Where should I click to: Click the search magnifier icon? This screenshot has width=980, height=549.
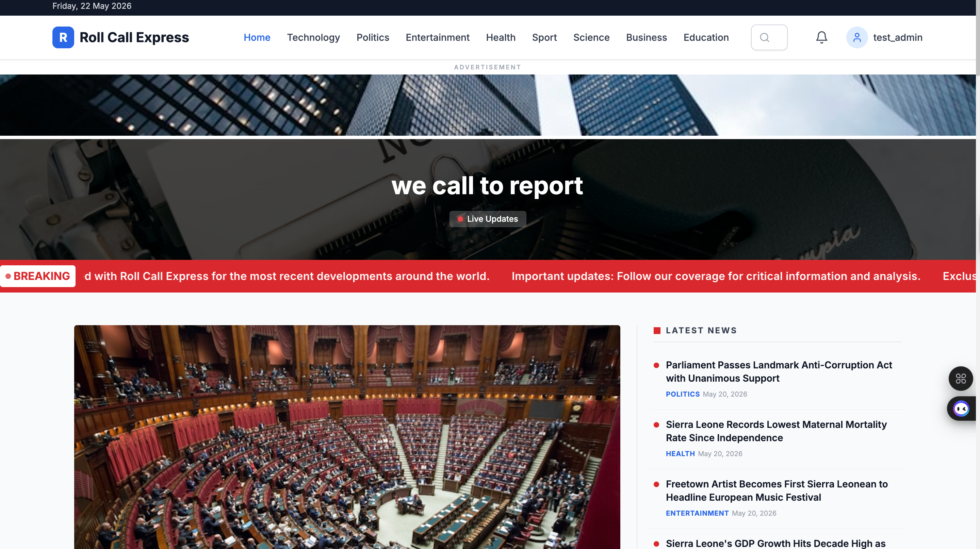click(765, 37)
